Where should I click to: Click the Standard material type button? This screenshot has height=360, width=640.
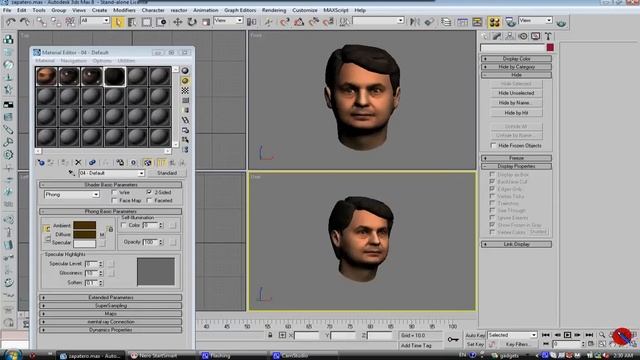167,173
